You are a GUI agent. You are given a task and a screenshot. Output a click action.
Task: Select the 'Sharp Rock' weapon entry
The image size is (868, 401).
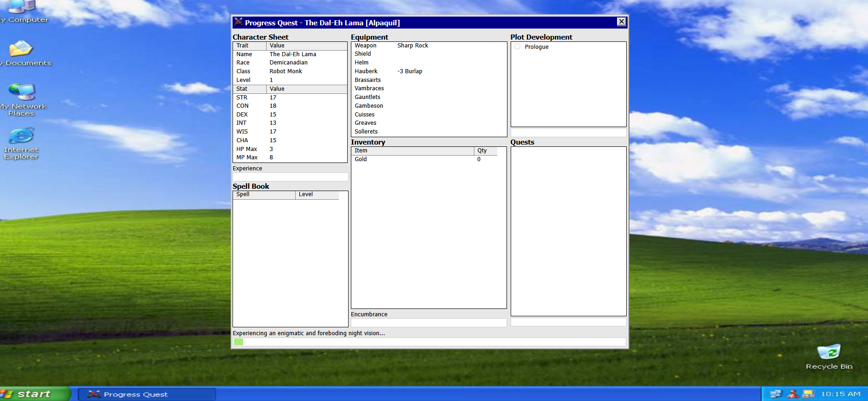(x=413, y=46)
